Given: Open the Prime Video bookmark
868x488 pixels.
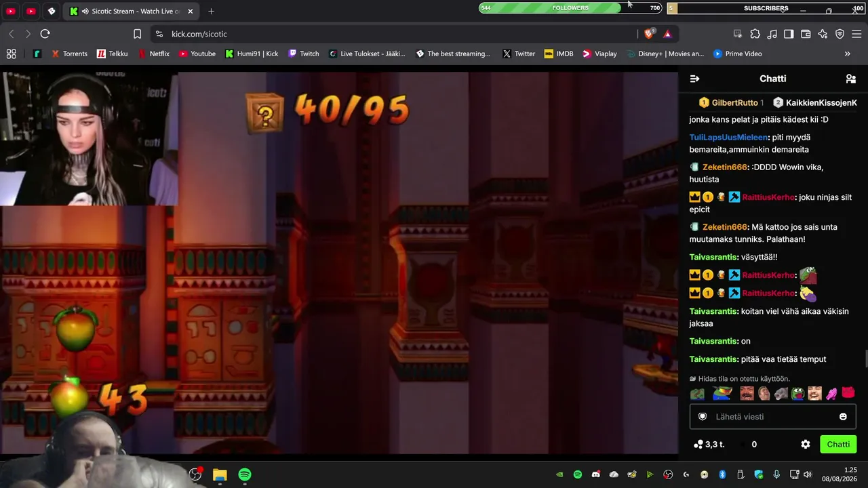Looking at the screenshot, I should 737,54.
